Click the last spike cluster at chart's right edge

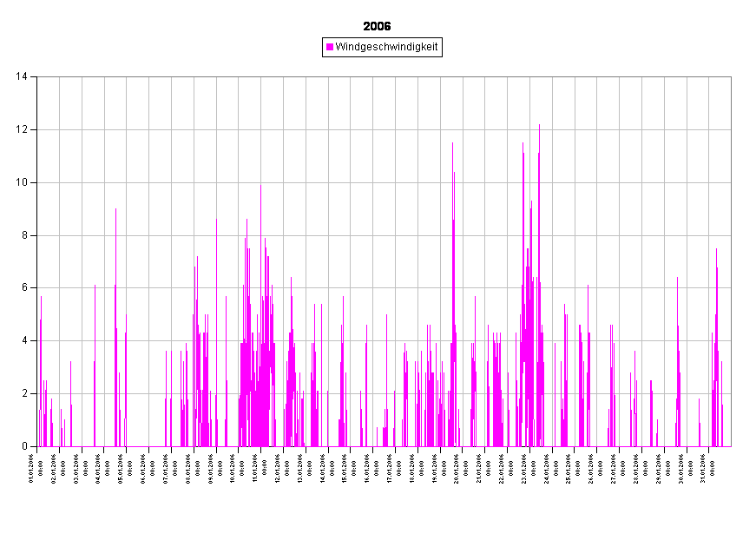(x=716, y=347)
